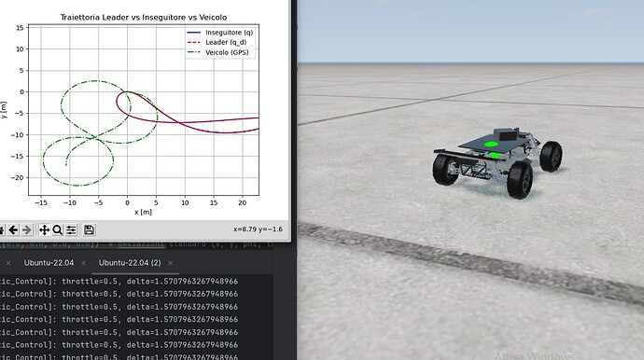
Task: Select the zoom-to-rectangle magnifier tool
Action: point(58,229)
